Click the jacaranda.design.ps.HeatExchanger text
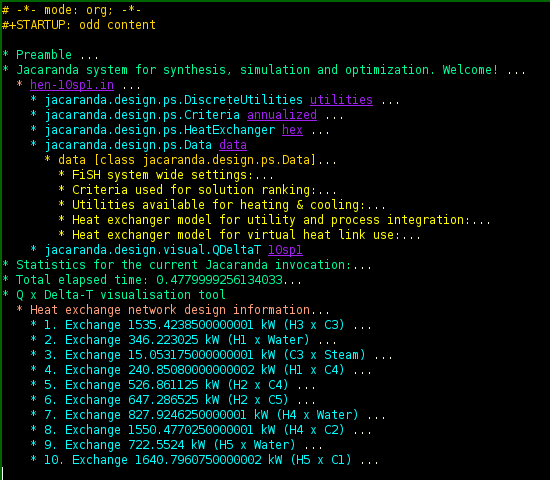The image size is (550, 480). pos(159,130)
